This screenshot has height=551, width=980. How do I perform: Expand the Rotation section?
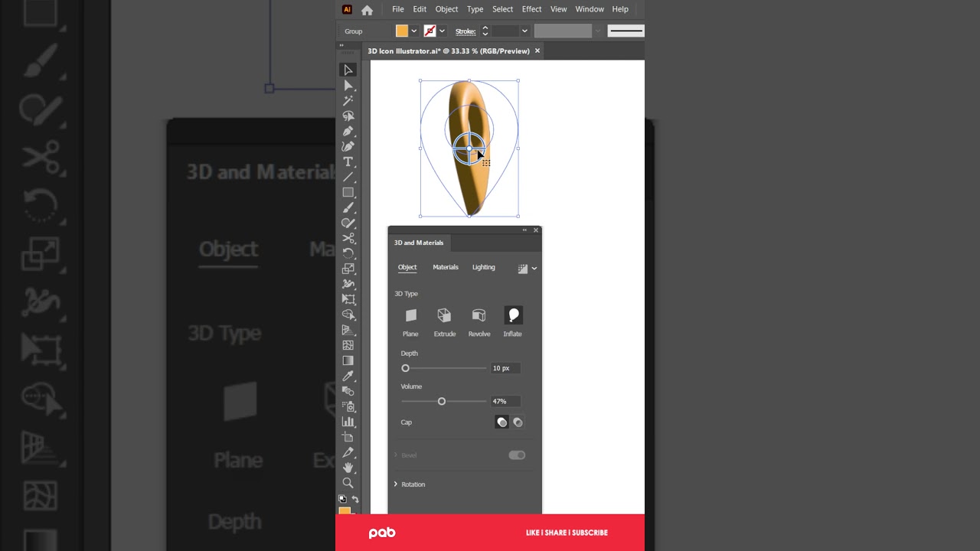pyautogui.click(x=396, y=484)
